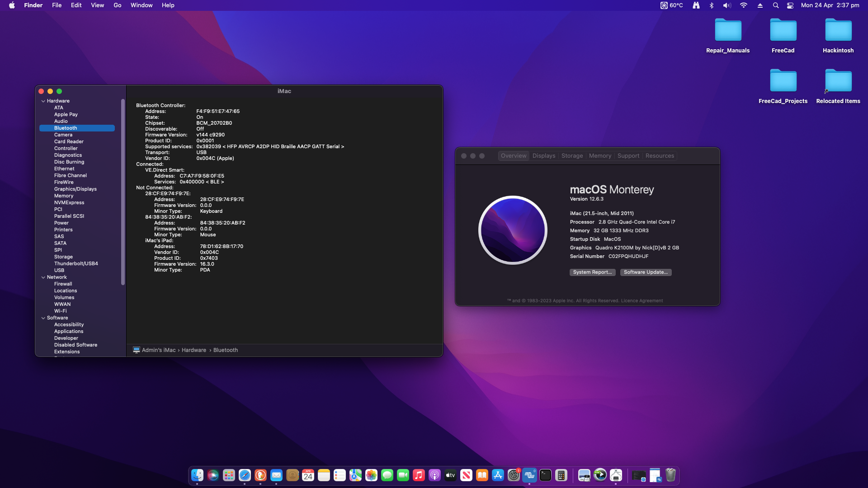The width and height of the screenshot is (868, 488).
Task: Collapse the Hardware section in sidebar
Action: click(x=43, y=101)
